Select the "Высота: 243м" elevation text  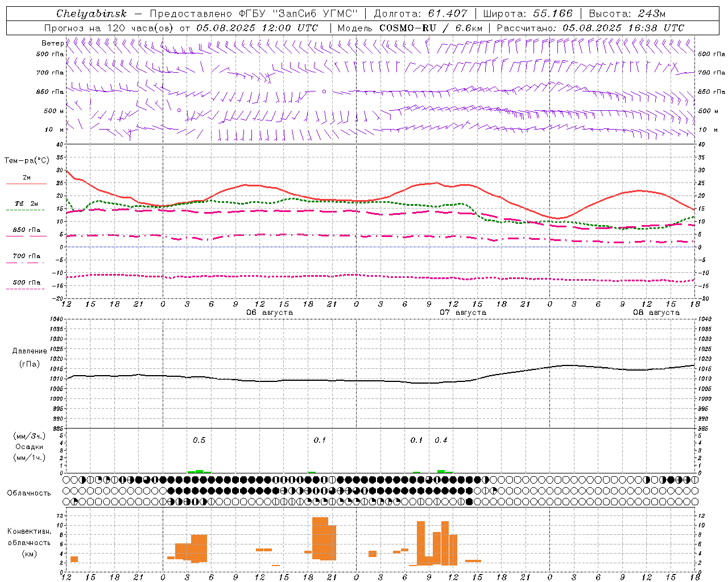pos(627,14)
